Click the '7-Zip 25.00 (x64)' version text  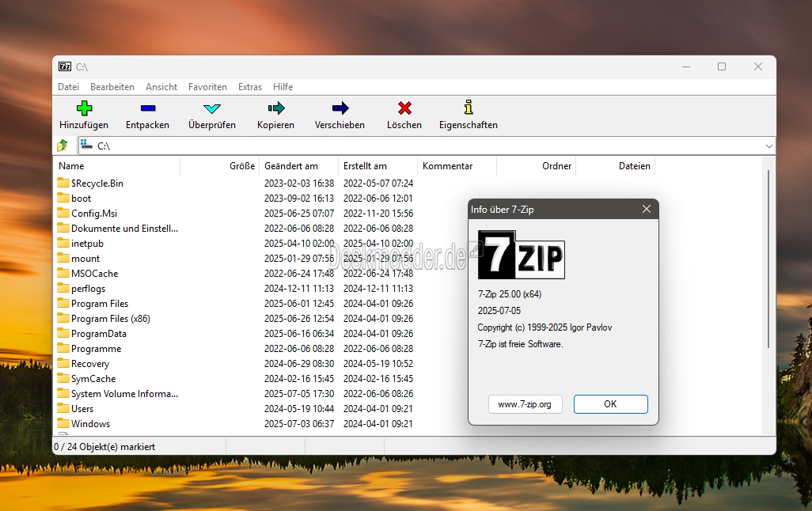(510, 294)
